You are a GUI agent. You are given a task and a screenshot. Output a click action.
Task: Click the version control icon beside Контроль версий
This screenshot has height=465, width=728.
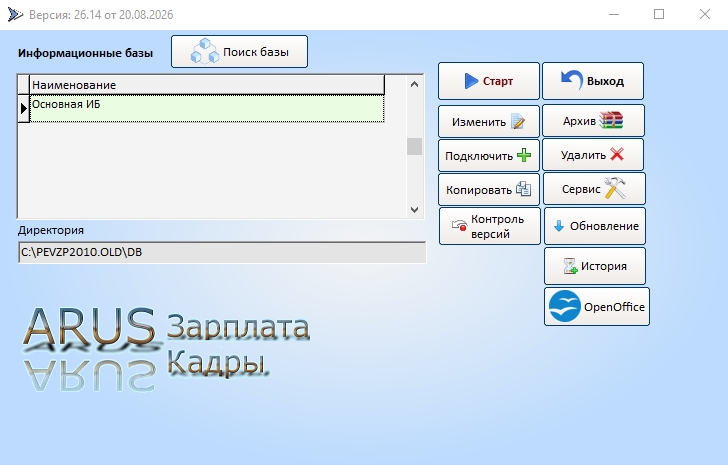click(x=459, y=226)
